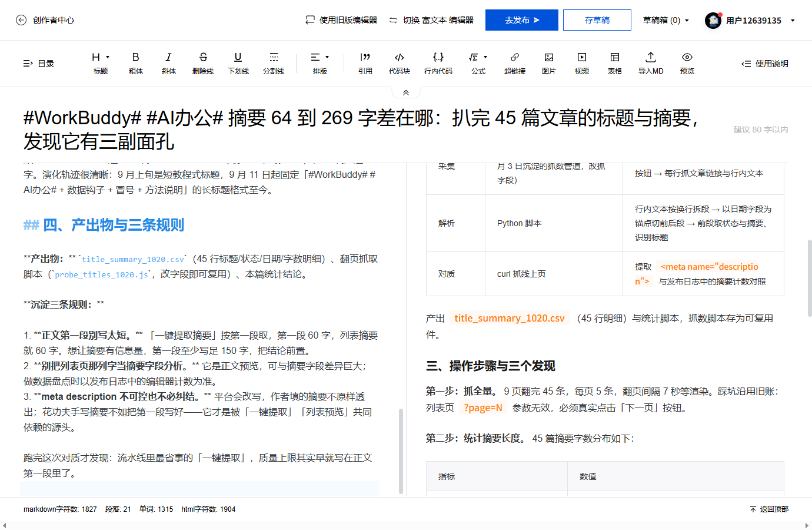Open the 目录 table of contents
812x530 pixels.
click(x=39, y=64)
